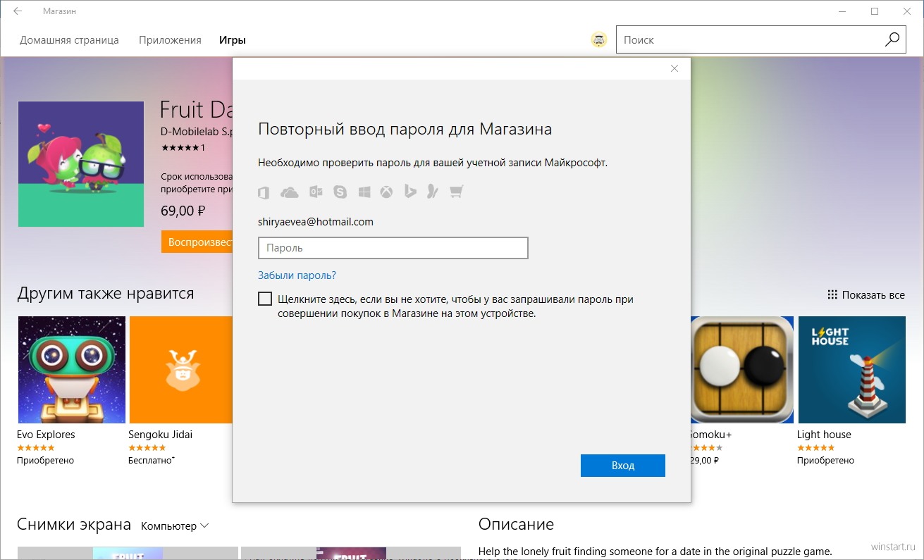Click the search magnifier icon

892,40
